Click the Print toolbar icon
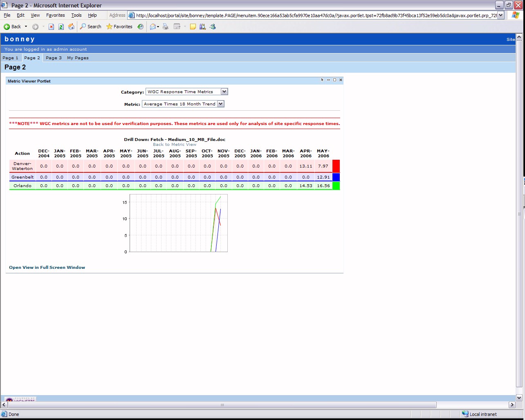This screenshot has height=420, width=525. [166, 27]
